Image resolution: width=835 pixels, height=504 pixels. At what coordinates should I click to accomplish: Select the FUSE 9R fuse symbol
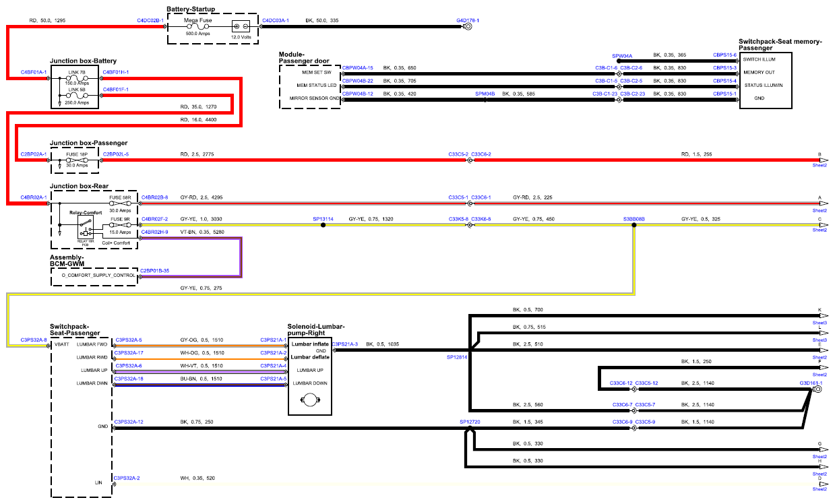coord(120,226)
